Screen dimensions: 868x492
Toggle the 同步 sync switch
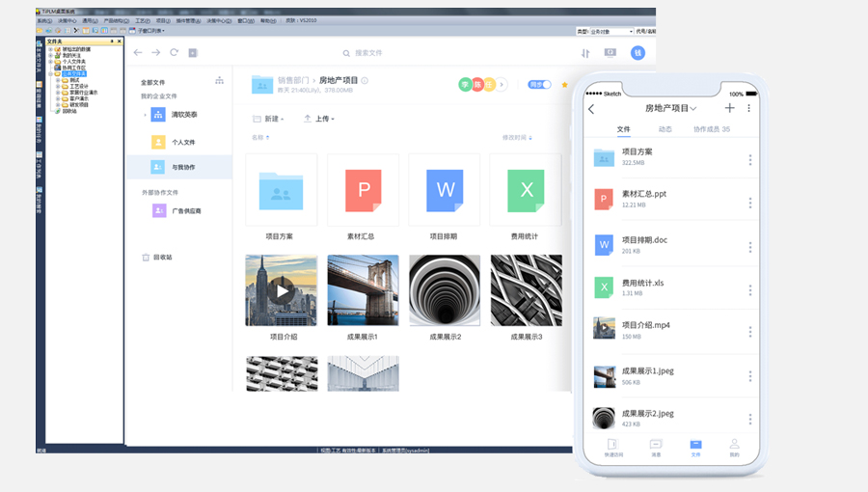540,85
